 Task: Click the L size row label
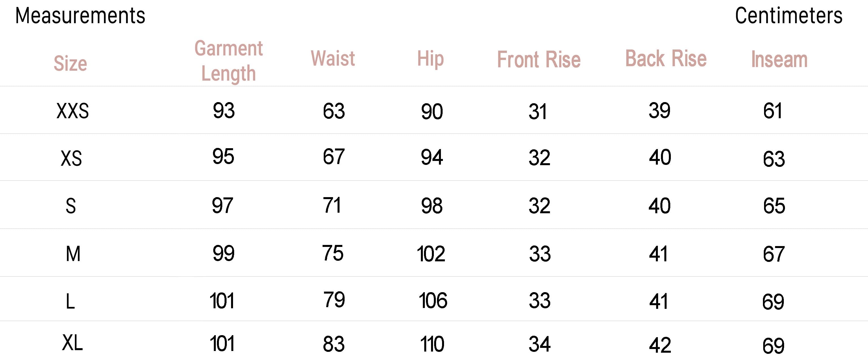pos(70,301)
